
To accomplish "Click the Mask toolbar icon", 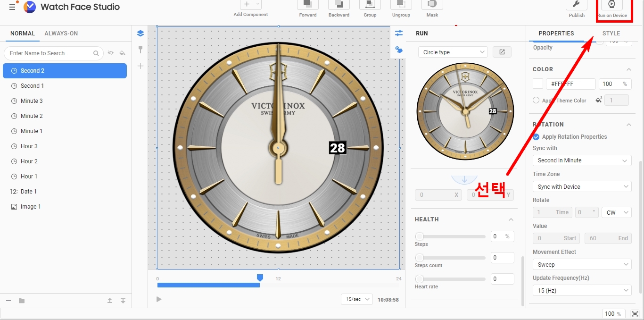I will [432, 4].
